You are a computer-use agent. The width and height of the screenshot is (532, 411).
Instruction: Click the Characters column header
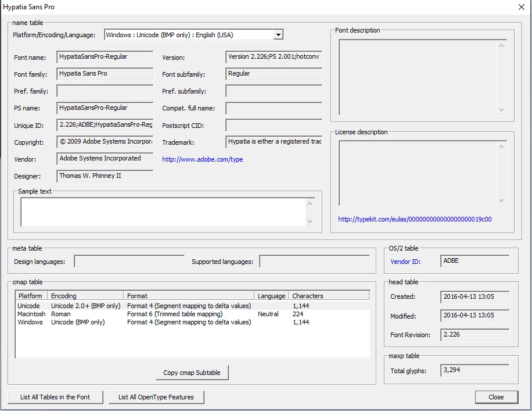(329, 295)
